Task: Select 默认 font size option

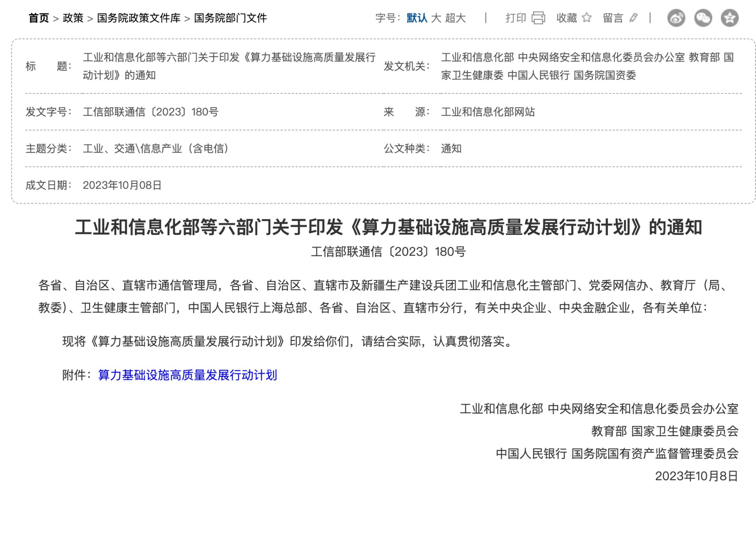Action: pos(417,18)
